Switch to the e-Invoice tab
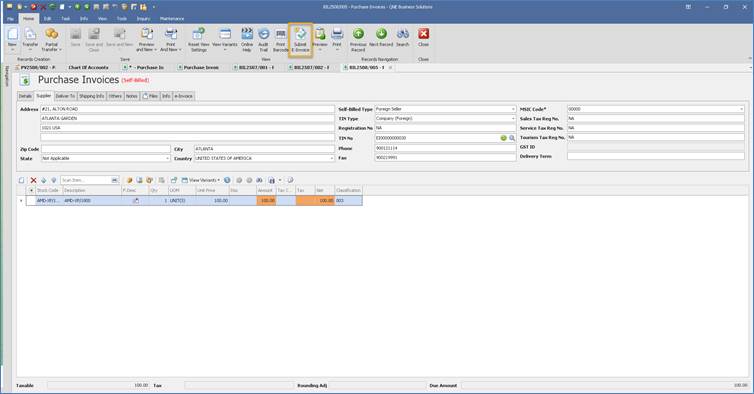The height and width of the screenshot is (394, 754). pos(183,96)
